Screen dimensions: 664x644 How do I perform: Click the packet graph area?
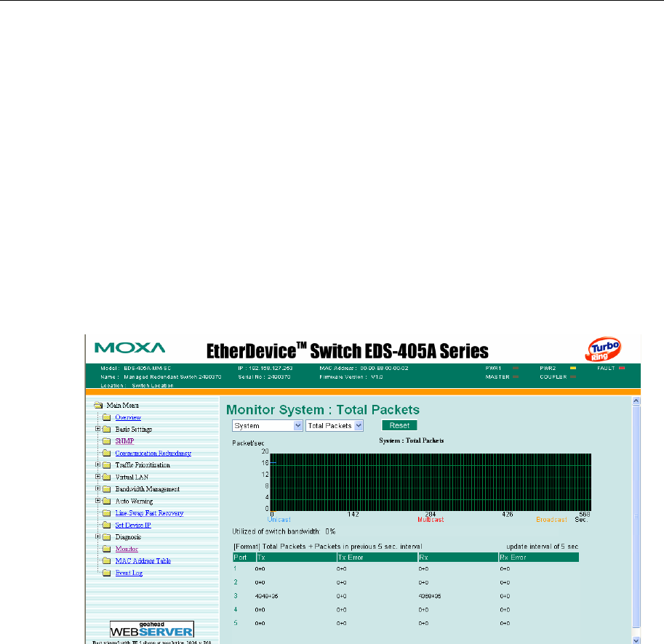[x=431, y=482]
